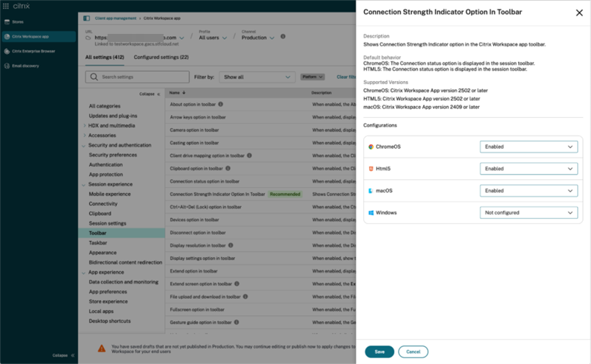Open the 'Show all' filter dropdown

click(257, 77)
